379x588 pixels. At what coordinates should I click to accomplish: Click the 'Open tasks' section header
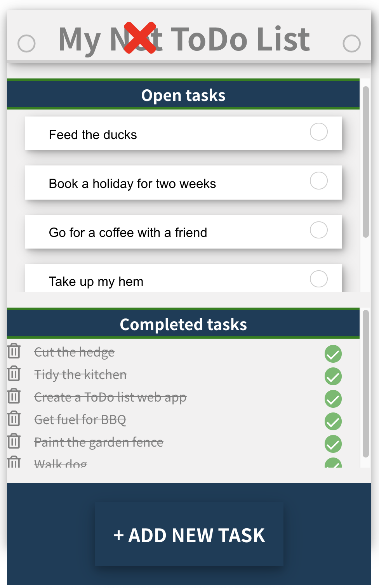pos(183,94)
